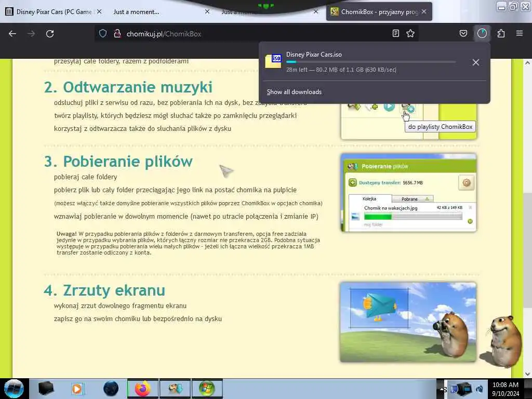Click the text wykonaj zrzut dowolnego fragmentu ekranu
Viewport: 532px width, 399px height.
pyautogui.click(x=120, y=305)
